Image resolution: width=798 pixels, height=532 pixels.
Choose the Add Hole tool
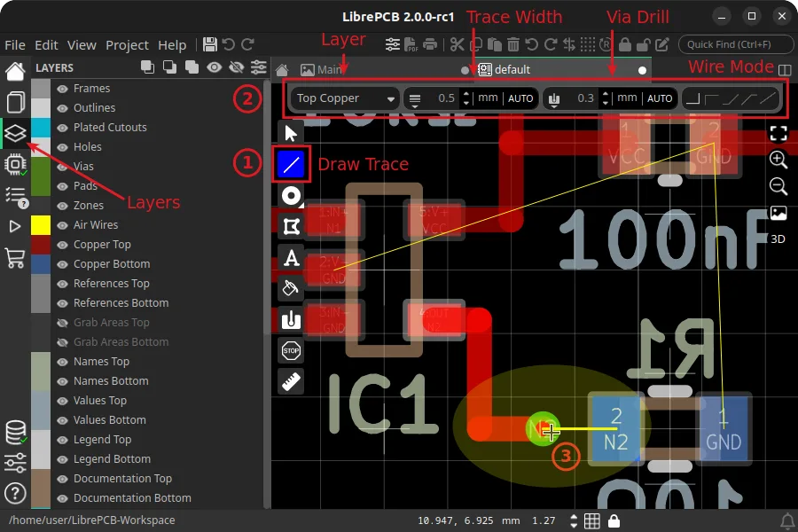pos(291,320)
